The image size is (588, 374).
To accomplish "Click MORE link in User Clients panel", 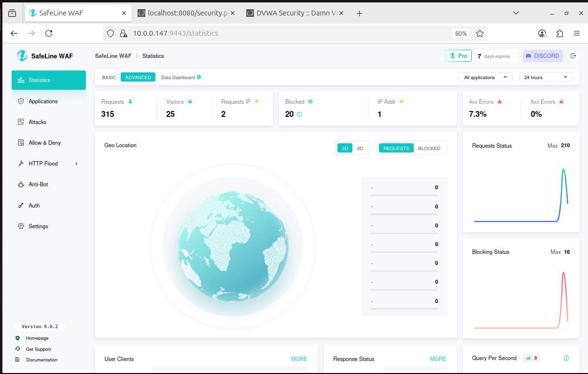I will coord(299,359).
